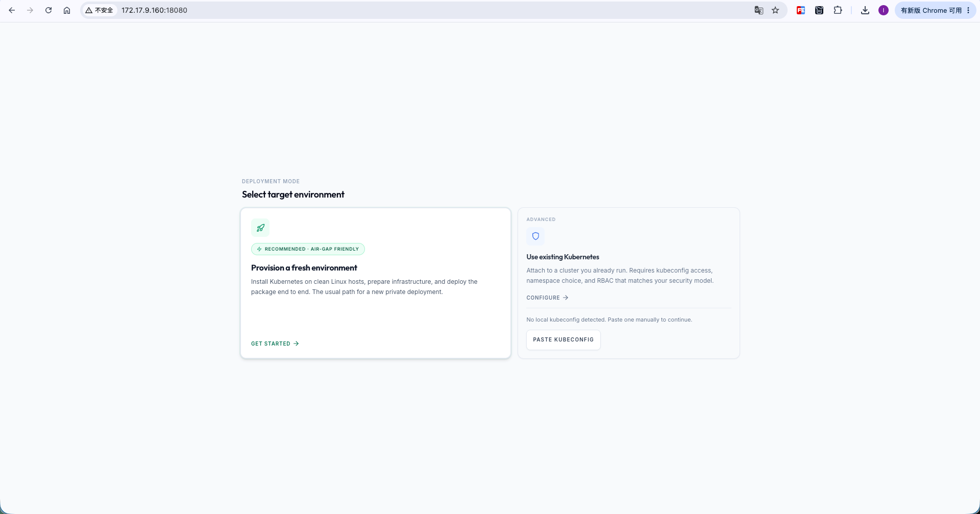The width and height of the screenshot is (980, 514).
Task: Open the downloads icon in the Chrome toolbar
Action: (865, 10)
